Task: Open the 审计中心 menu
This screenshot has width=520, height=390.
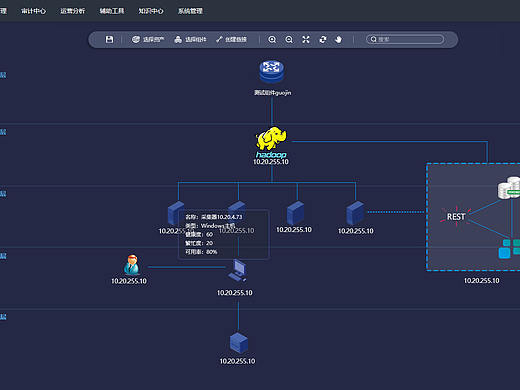Action: [33, 11]
